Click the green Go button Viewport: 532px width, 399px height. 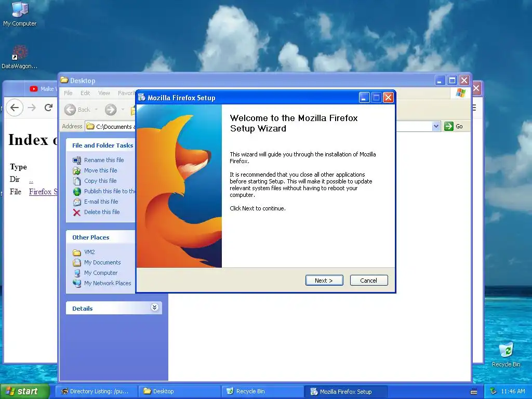[454, 126]
